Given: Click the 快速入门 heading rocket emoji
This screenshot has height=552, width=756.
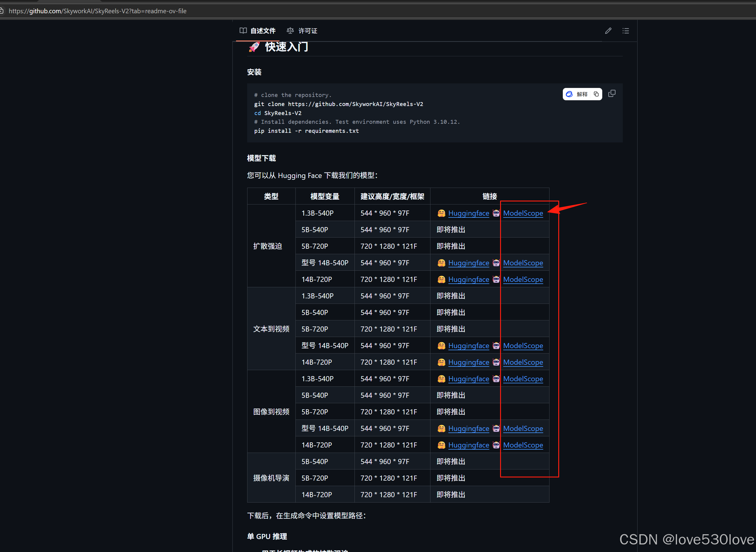Looking at the screenshot, I should [x=254, y=47].
